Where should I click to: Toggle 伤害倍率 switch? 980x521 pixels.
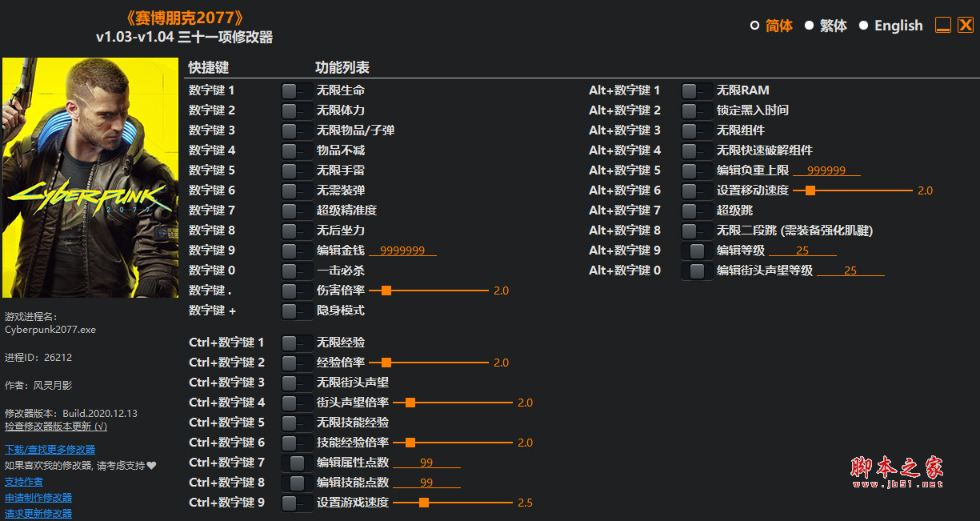tap(297, 291)
